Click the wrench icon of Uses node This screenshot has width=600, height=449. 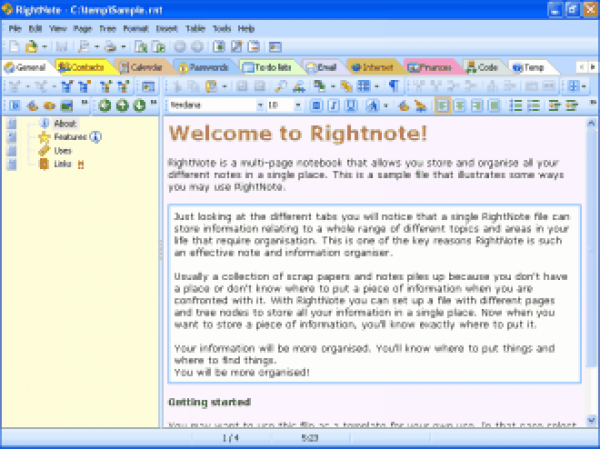coord(44,150)
